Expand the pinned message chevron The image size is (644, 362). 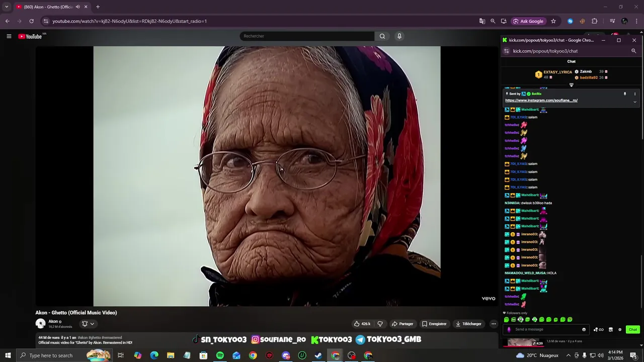(x=634, y=102)
